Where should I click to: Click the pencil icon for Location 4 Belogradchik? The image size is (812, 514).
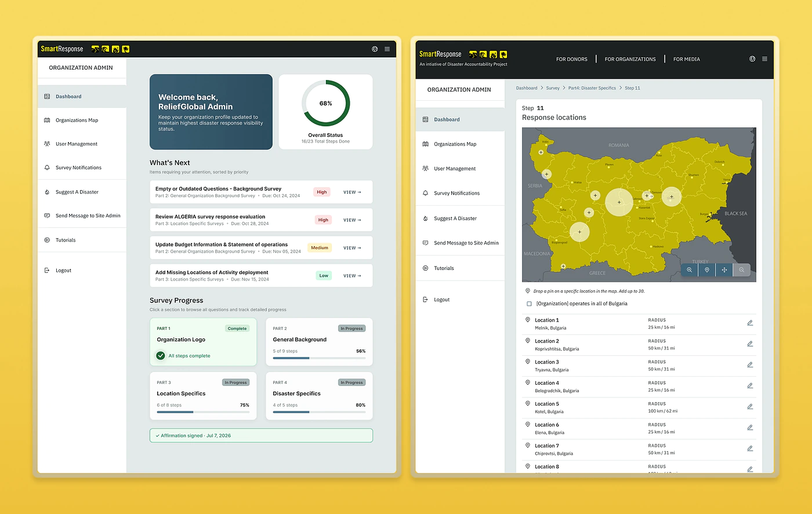pos(750,385)
